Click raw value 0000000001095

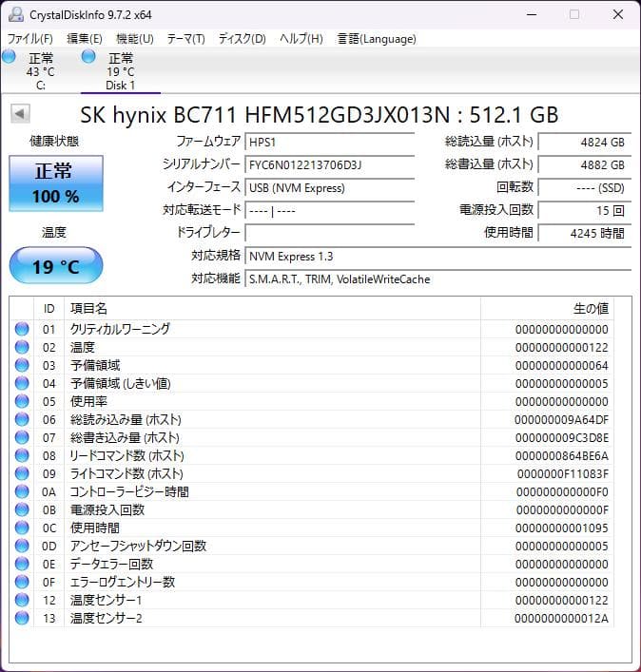coord(562,528)
